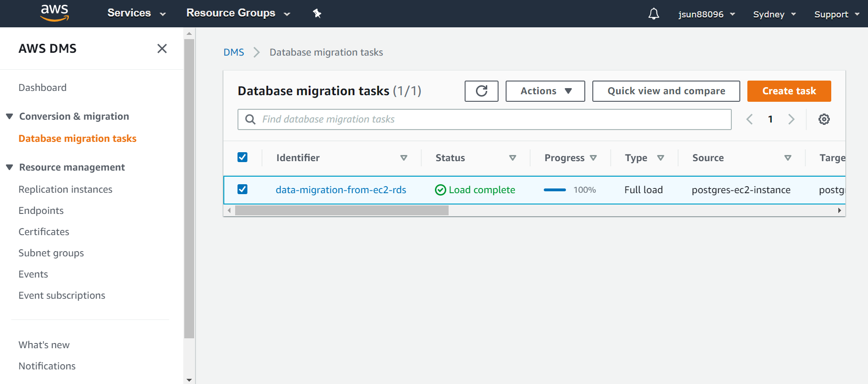Collapse the Conversion & migration section
Screen dimensions: 868x384
tap(9, 116)
